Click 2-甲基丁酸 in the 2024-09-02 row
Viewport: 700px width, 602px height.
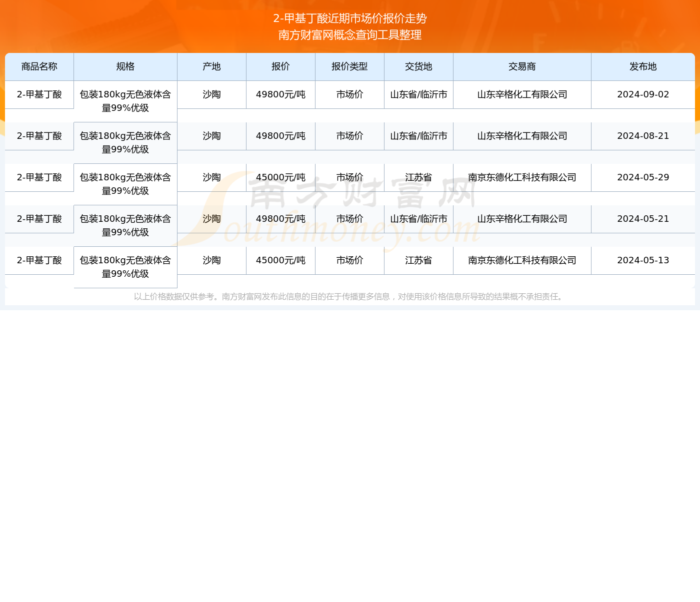point(39,94)
